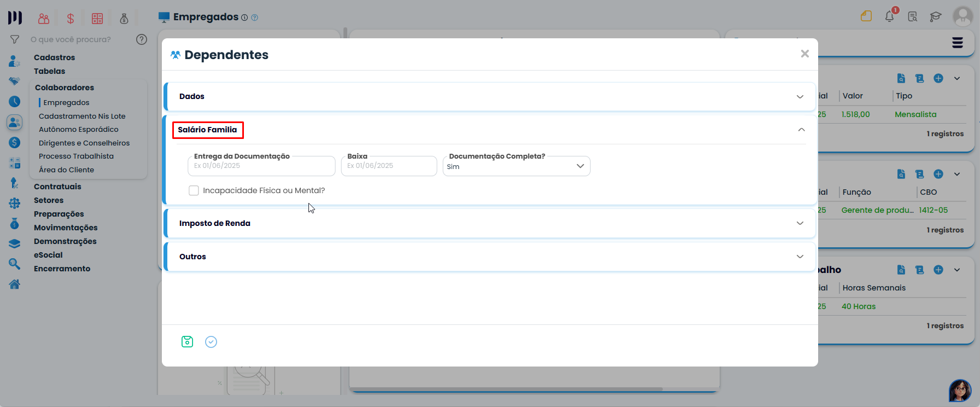This screenshot has height=407, width=980.
Task: Click the '1.518,00' value cell
Action: (855, 114)
